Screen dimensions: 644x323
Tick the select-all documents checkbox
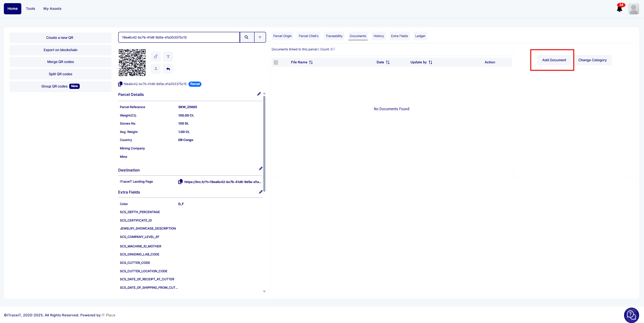[x=276, y=62]
